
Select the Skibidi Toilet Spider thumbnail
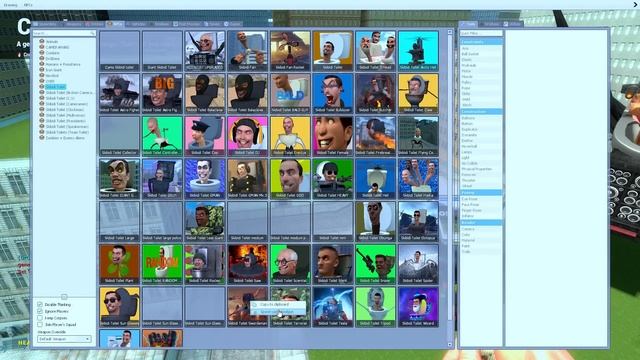click(x=418, y=264)
